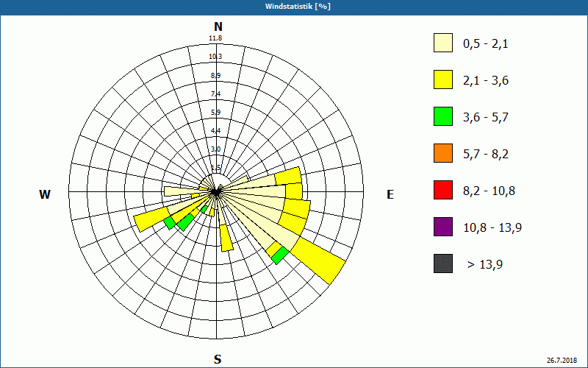
Task: Click the longest yellow west-southwest wind bar
Action: coord(151,219)
